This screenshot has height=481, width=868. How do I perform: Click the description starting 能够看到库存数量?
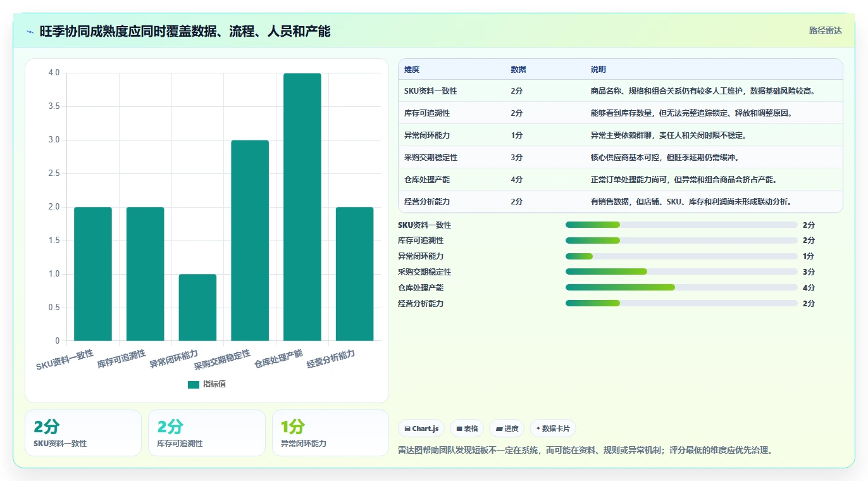pos(691,113)
